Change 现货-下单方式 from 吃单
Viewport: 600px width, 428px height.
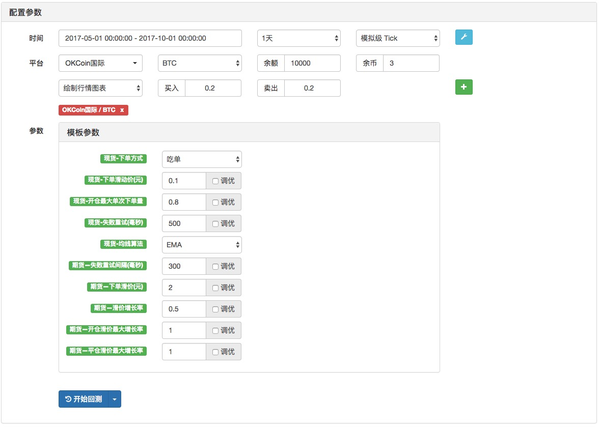[201, 159]
